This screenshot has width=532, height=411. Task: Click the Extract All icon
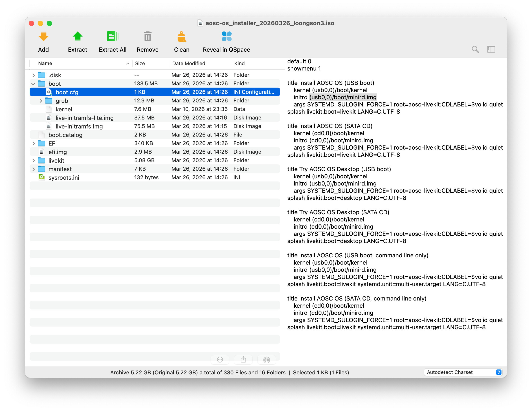[x=112, y=37]
